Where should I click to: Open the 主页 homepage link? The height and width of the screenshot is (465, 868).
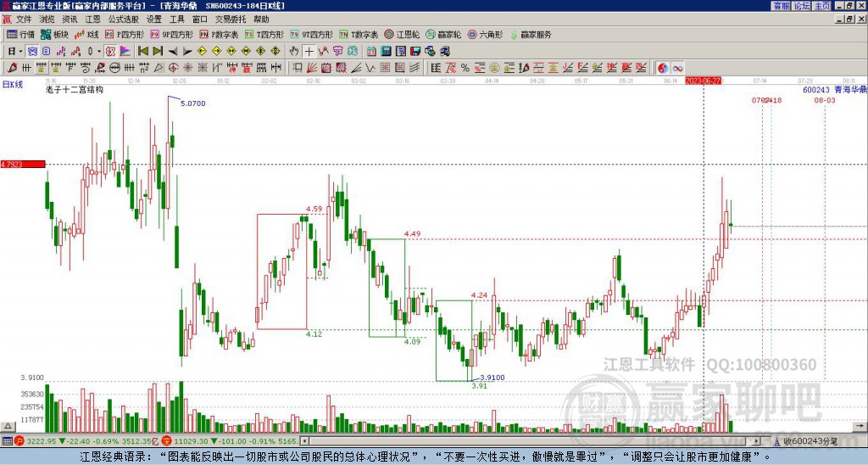[822, 6]
